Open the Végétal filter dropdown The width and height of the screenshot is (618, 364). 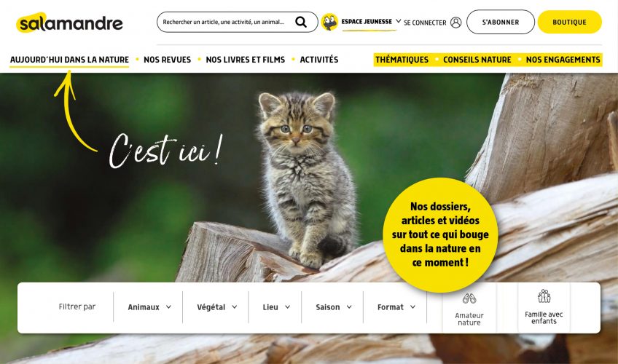[x=216, y=307]
